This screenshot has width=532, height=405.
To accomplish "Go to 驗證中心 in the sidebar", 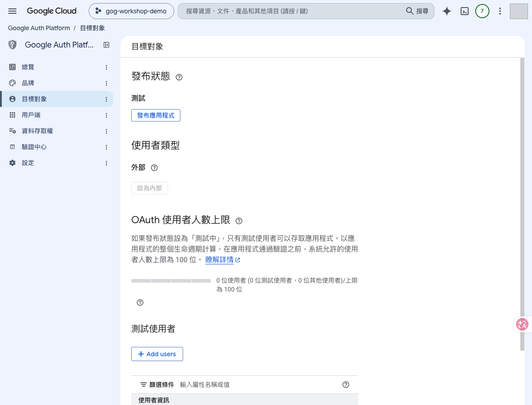I will pyautogui.click(x=57, y=147).
